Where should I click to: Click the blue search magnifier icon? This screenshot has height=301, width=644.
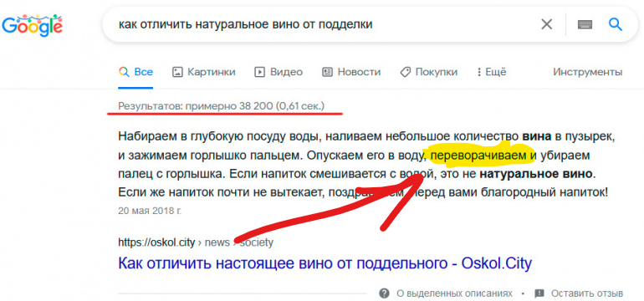click(615, 24)
